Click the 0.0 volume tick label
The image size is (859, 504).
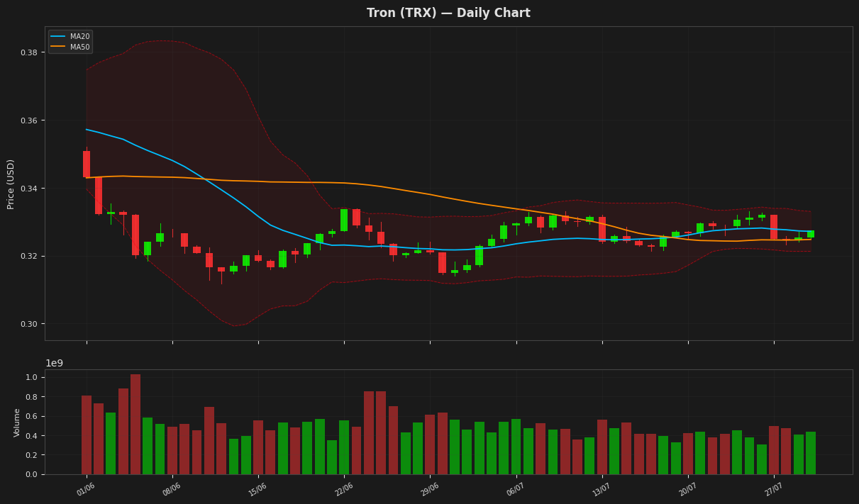(x=33, y=475)
